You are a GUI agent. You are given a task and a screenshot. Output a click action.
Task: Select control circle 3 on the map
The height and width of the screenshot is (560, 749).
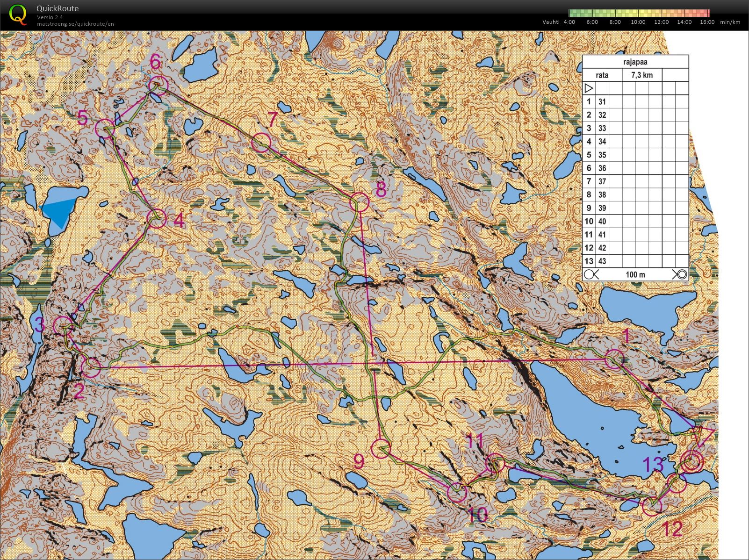[63, 326]
